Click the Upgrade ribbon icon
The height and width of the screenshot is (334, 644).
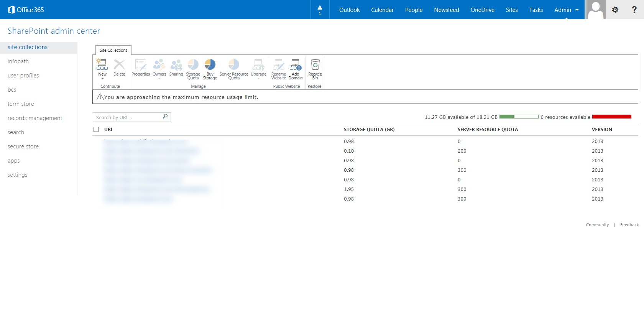(258, 64)
